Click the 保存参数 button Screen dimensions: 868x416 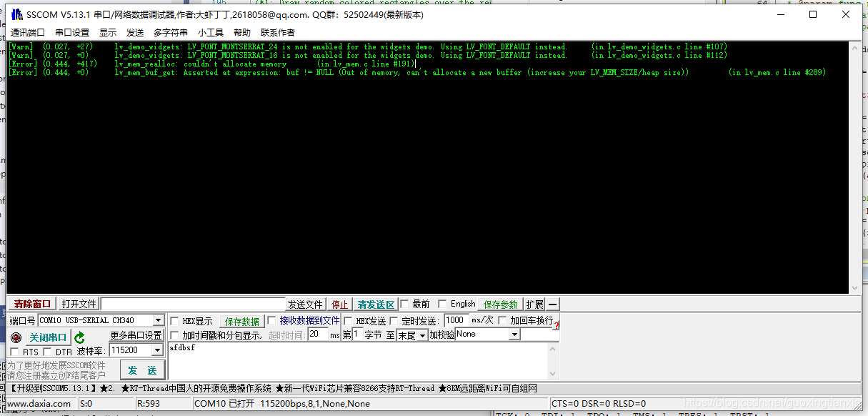point(501,304)
